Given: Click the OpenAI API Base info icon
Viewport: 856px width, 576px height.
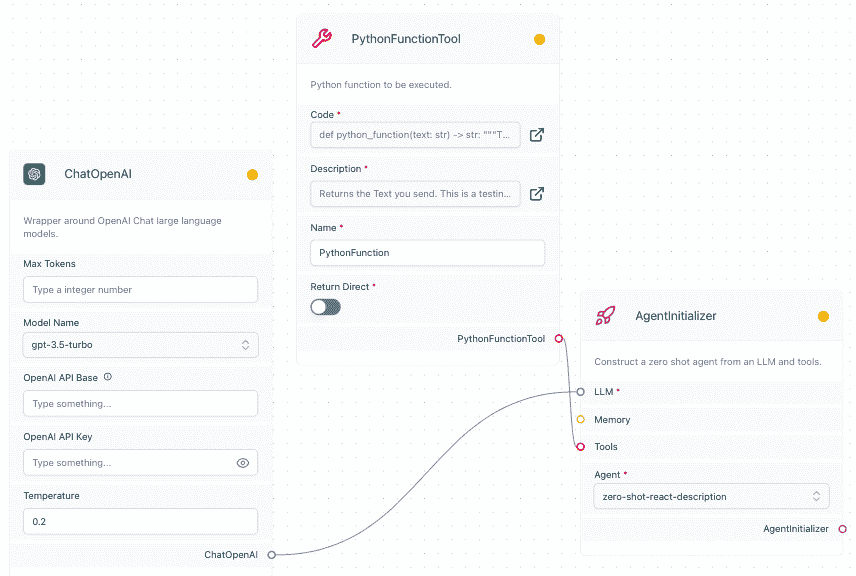Looking at the screenshot, I should (108, 377).
